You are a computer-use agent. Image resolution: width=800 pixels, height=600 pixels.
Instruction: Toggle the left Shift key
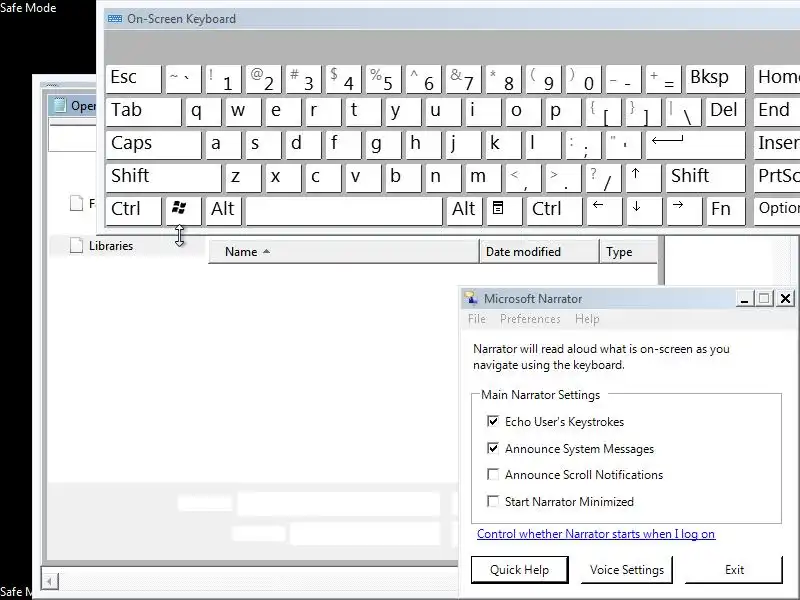[164, 178]
